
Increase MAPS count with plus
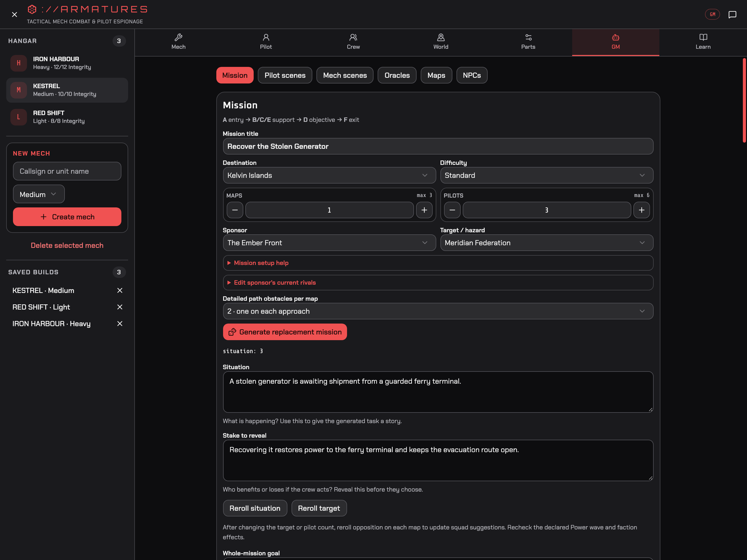coord(424,210)
